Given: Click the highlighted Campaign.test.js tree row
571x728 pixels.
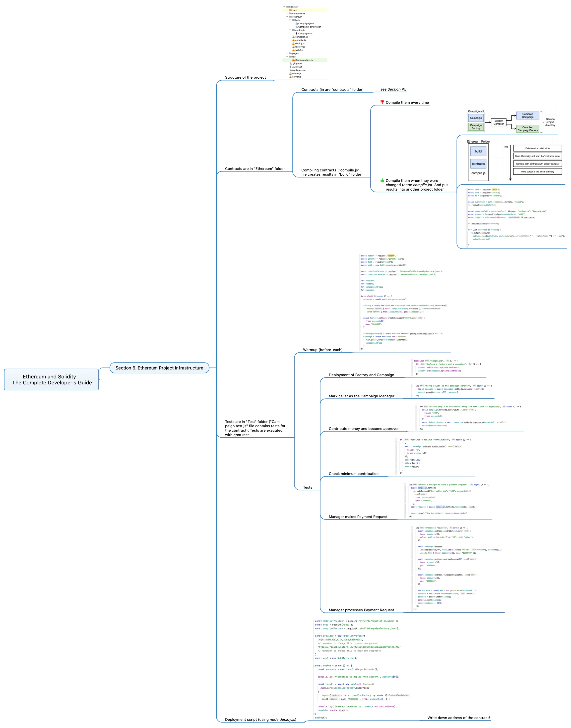Looking at the screenshot, I should click(x=305, y=60).
